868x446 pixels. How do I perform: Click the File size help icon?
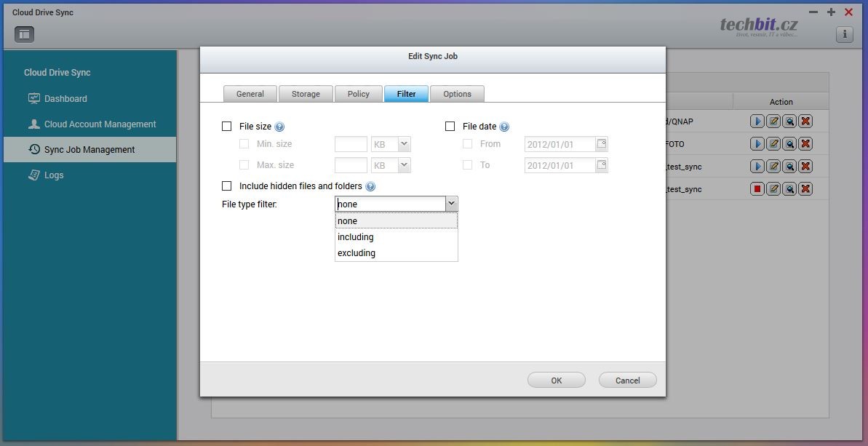pos(279,127)
